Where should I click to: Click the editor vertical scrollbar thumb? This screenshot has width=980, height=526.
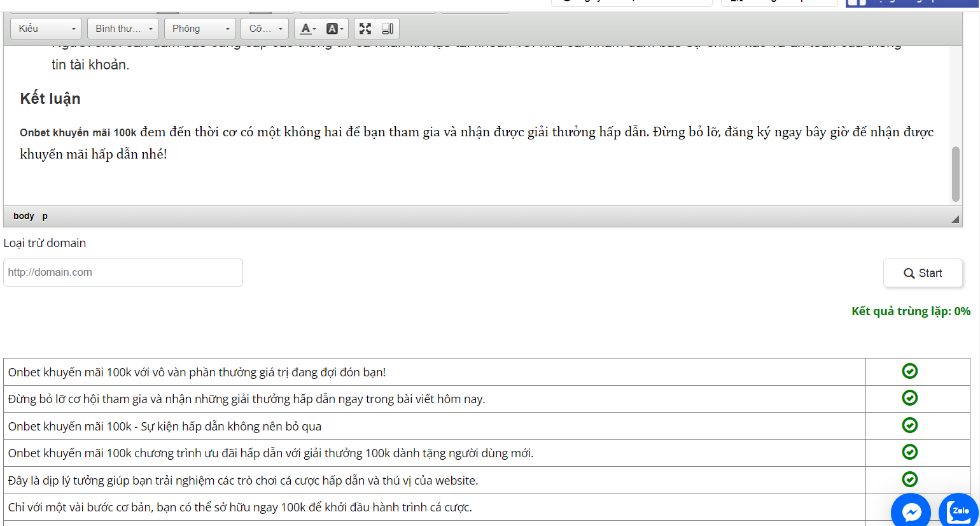click(955, 174)
